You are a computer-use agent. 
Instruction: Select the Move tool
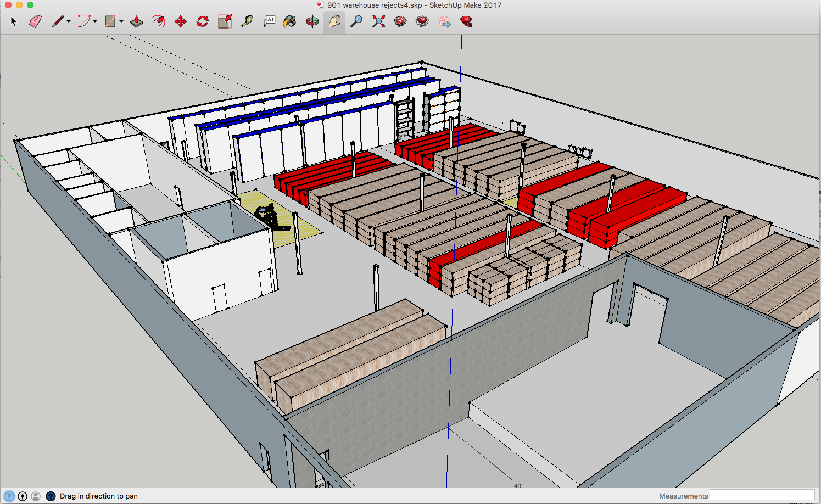(x=181, y=21)
